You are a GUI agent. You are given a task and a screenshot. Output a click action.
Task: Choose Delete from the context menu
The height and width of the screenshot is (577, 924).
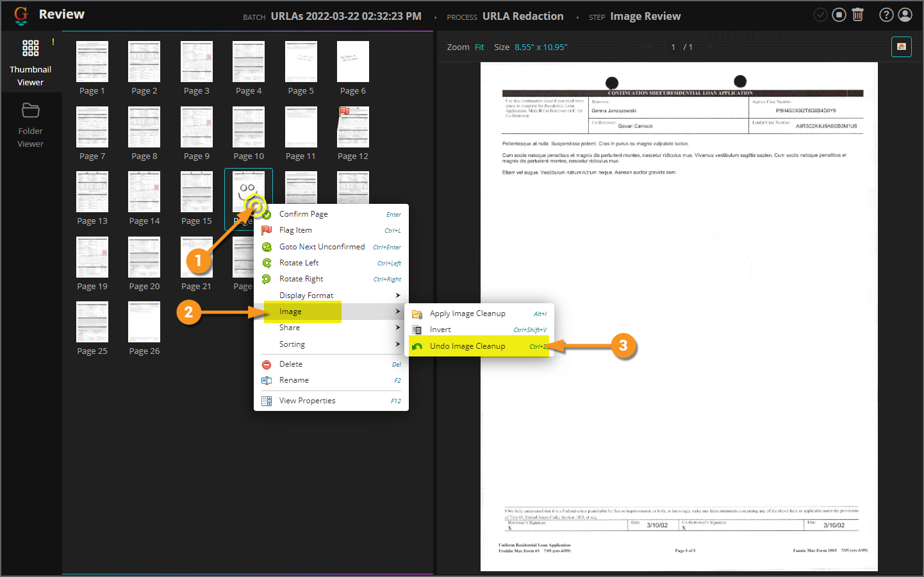pos(331,364)
